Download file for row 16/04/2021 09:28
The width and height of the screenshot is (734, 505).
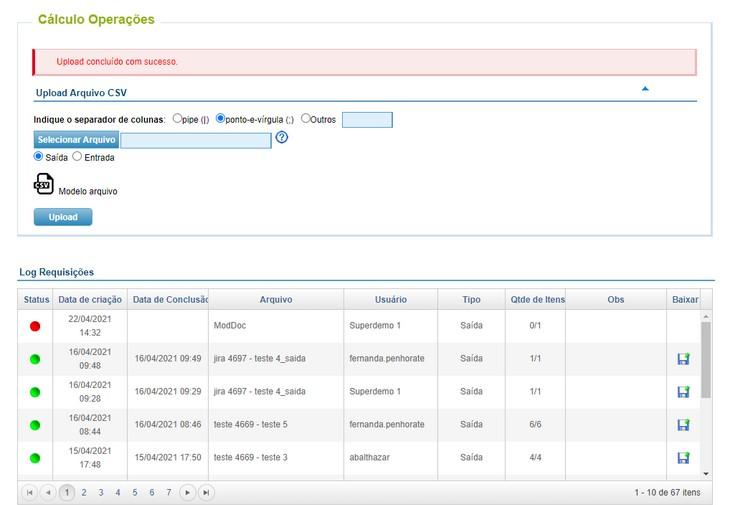(x=683, y=391)
